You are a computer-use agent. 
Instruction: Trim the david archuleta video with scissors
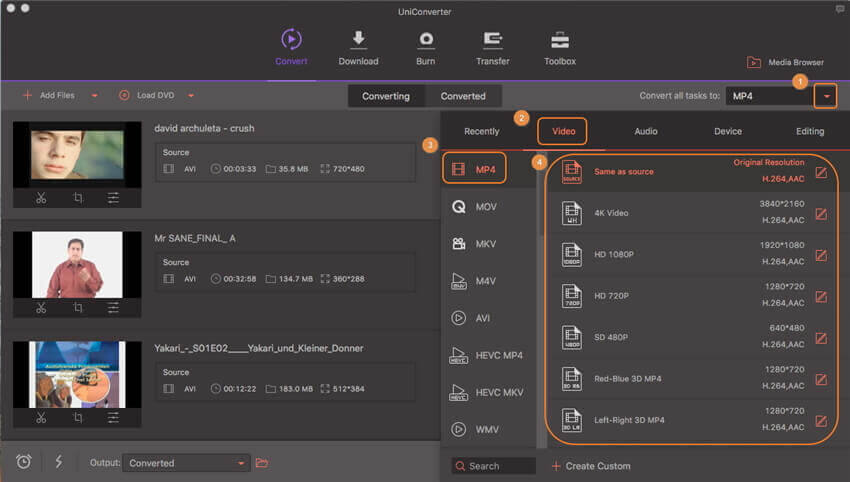pos(41,198)
